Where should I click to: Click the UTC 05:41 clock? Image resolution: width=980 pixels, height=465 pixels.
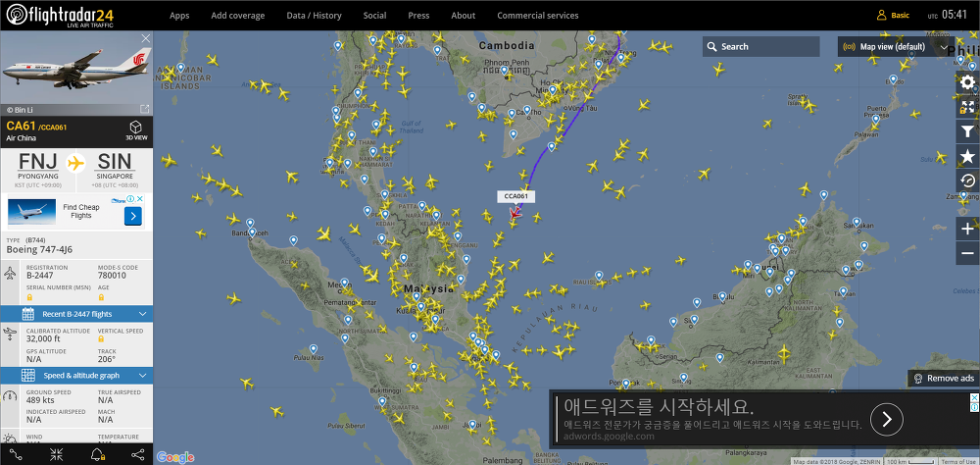[x=948, y=15]
